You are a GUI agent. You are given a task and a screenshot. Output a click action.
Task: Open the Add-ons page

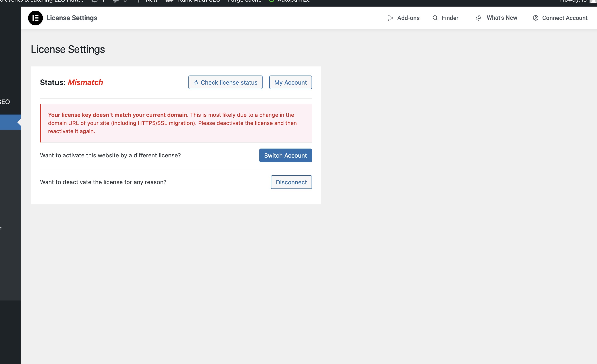tap(408, 18)
